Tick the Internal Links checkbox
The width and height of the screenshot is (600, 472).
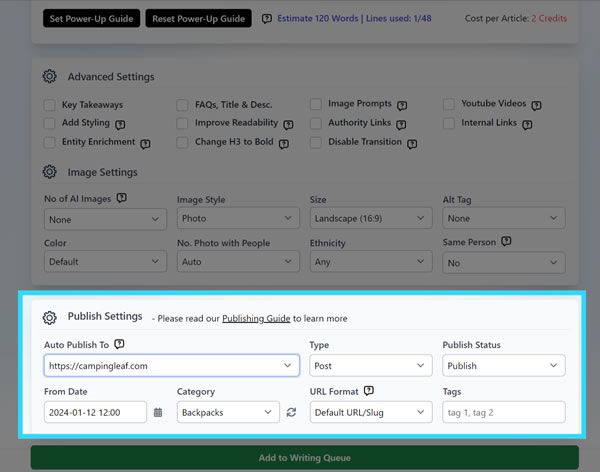point(448,123)
